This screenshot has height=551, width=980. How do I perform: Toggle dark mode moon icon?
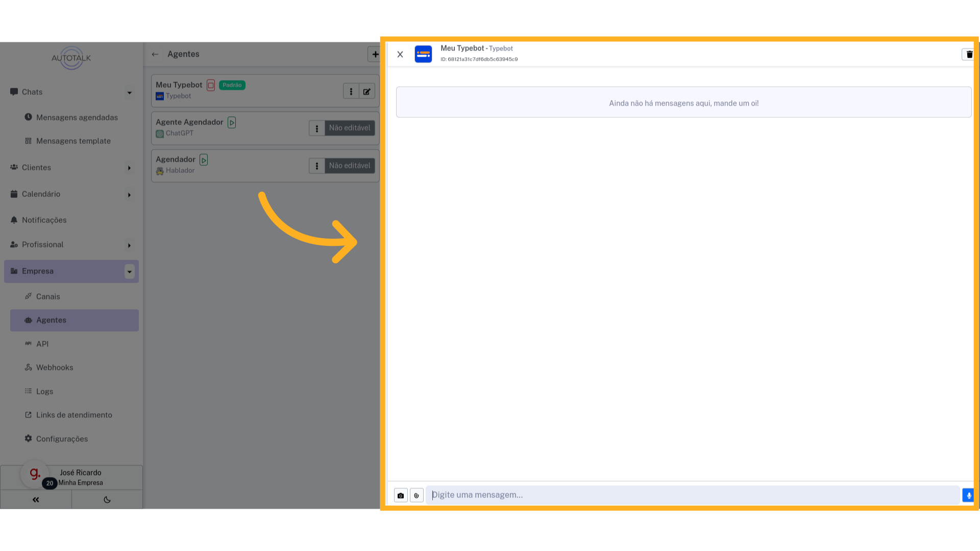click(107, 500)
